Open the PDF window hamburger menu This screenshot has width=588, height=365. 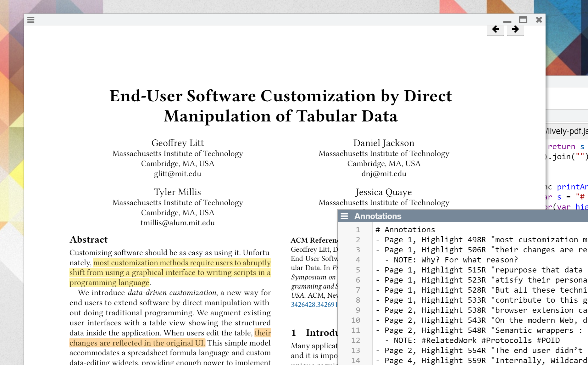pos(31,20)
